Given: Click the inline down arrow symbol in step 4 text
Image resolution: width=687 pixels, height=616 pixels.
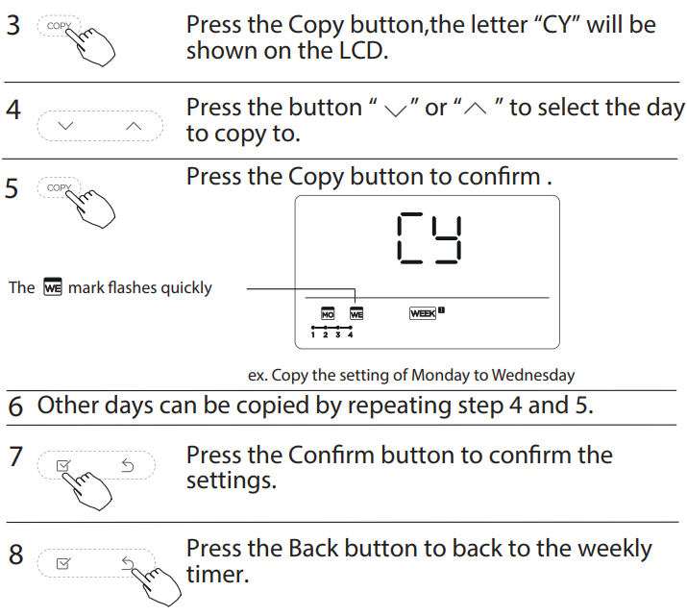Looking at the screenshot, I should click(396, 110).
